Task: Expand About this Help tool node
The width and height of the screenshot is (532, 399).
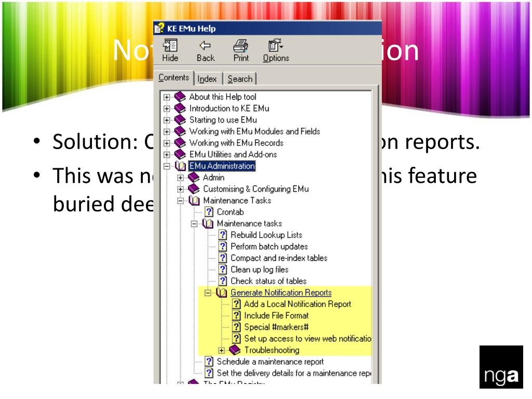Action: point(167,97)
